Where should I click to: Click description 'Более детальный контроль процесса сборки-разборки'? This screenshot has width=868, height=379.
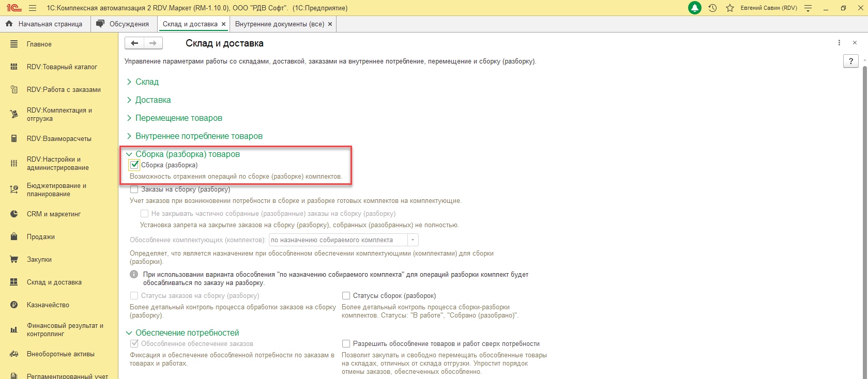click(430, 311)
